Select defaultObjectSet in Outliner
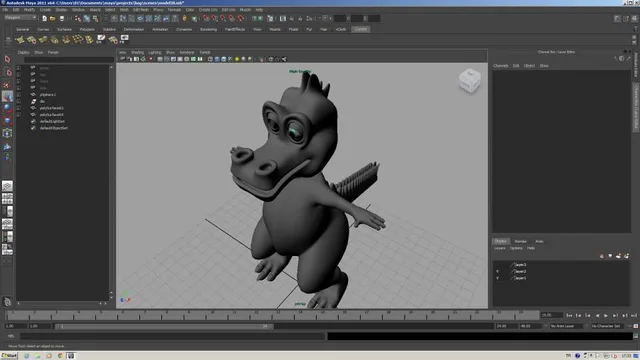Viewport: 640px width, 360px height. 54,128
